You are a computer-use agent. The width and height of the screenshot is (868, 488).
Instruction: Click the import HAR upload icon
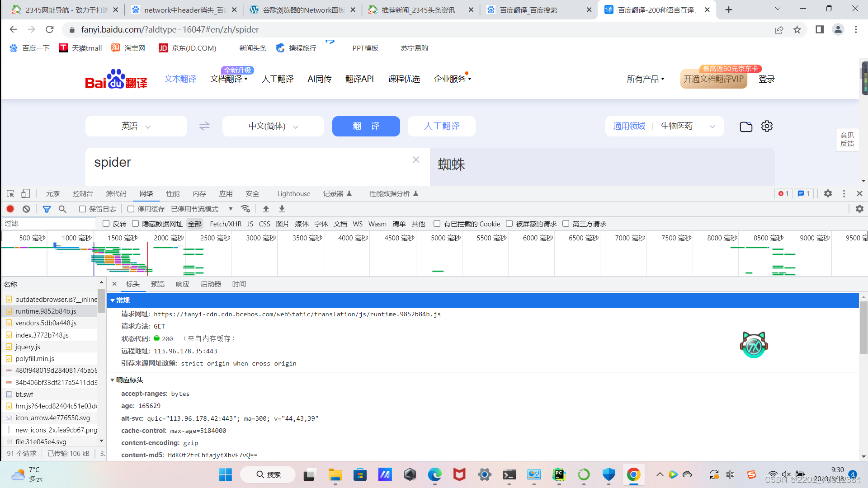(x=266, y=209)
